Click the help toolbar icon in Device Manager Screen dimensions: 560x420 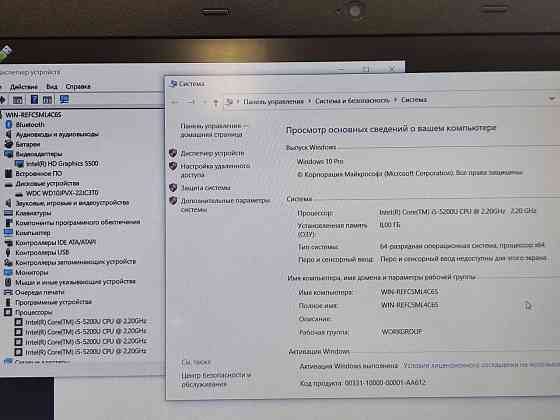[x=34, y=99]
